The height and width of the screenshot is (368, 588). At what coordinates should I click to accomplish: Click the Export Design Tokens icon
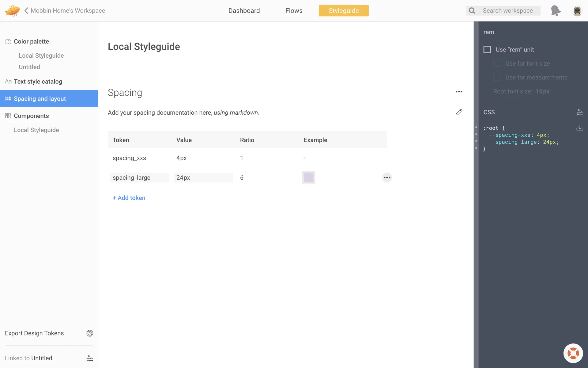click(x=90, y=333)
